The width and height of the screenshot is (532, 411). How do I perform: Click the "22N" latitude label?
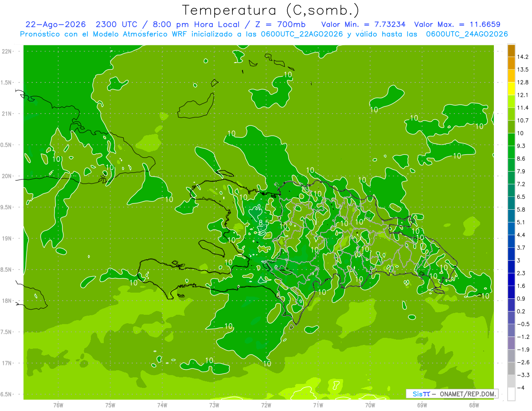7,51
